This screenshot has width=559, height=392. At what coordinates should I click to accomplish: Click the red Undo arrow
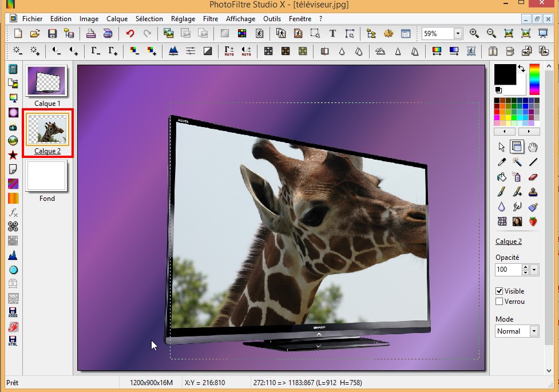point(130,33)
